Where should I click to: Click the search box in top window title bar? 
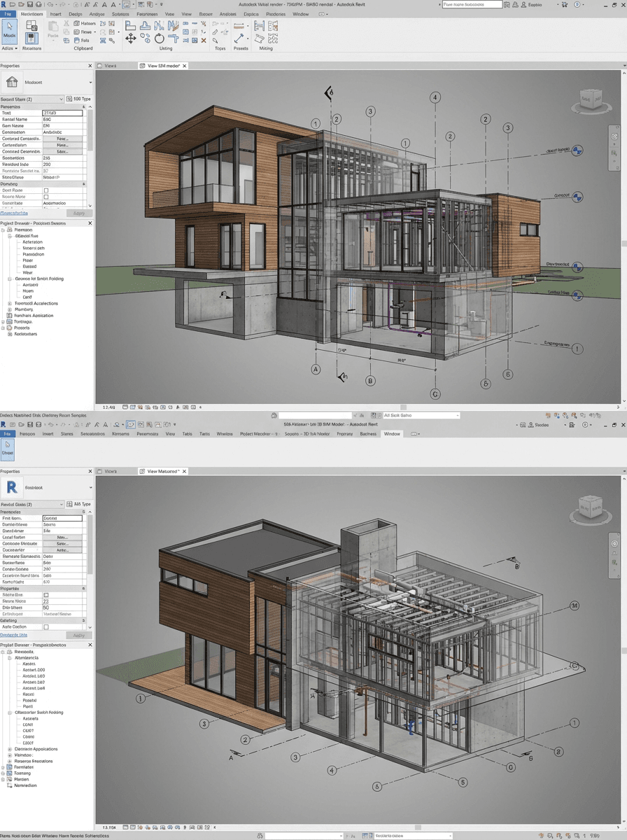(x=472, y=4)
